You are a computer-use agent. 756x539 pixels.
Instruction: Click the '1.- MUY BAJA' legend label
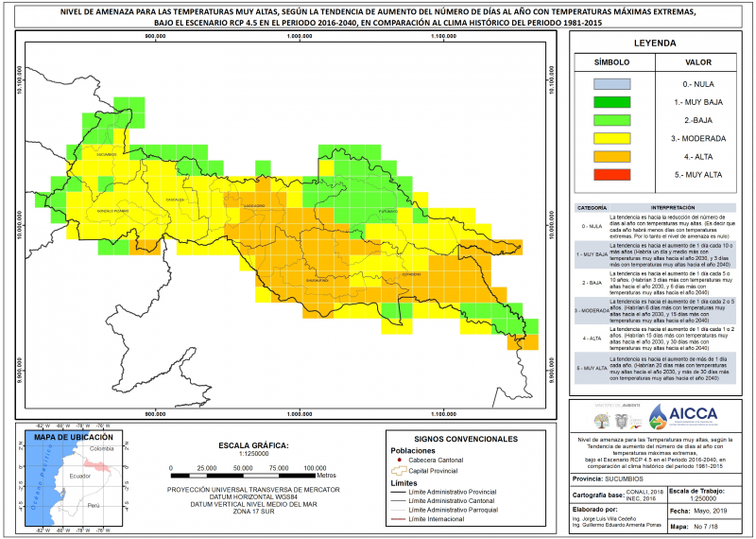(x=698, y=102)
